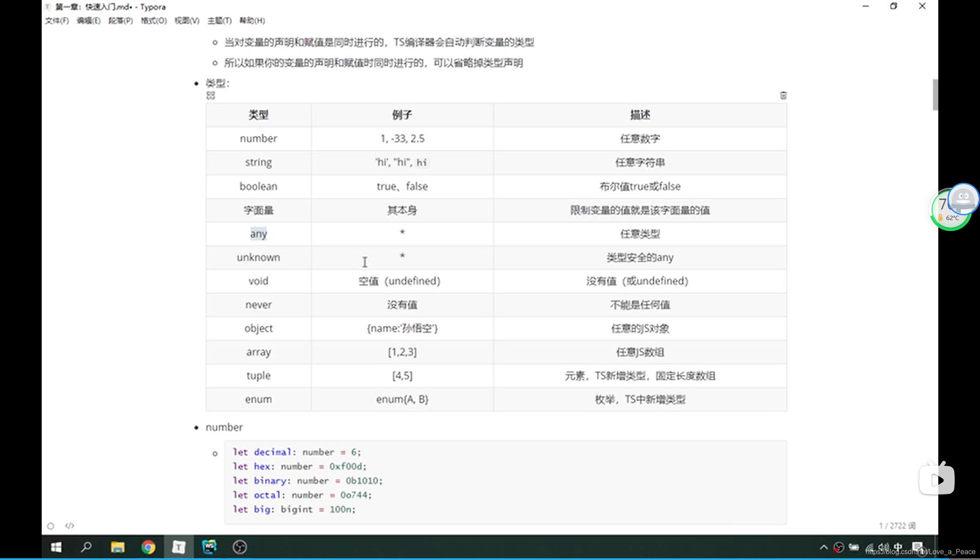Image resolution: width=980 pixels, height=560 pixels.
Task: Toggle the sidebar circle icon
Action: tap(51, 526)
